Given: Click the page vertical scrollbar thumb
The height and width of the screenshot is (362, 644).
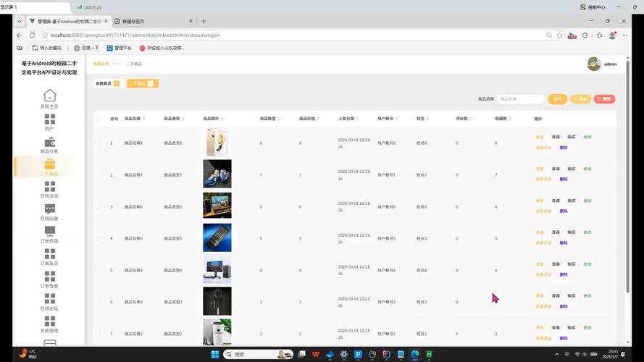Looking at the screenshot, I should pos(627,177).
